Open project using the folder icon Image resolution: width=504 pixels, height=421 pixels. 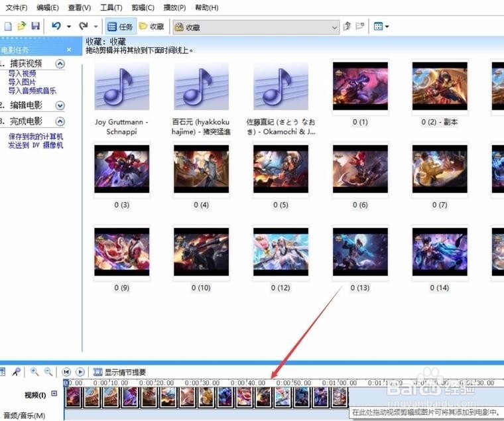[x=21, y=27]
